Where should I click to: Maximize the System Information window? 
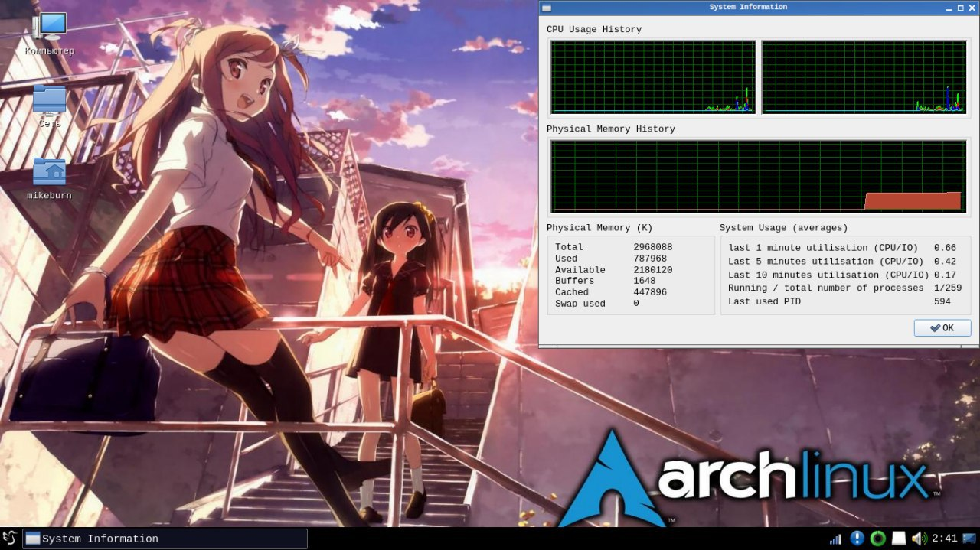[x=960, y=7]
